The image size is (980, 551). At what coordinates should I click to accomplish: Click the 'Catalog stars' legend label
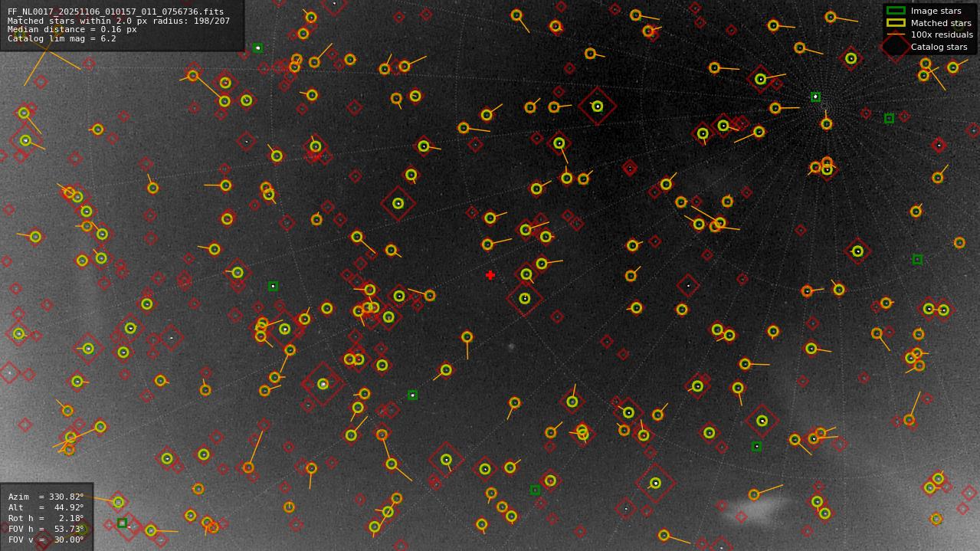point(939,47)
